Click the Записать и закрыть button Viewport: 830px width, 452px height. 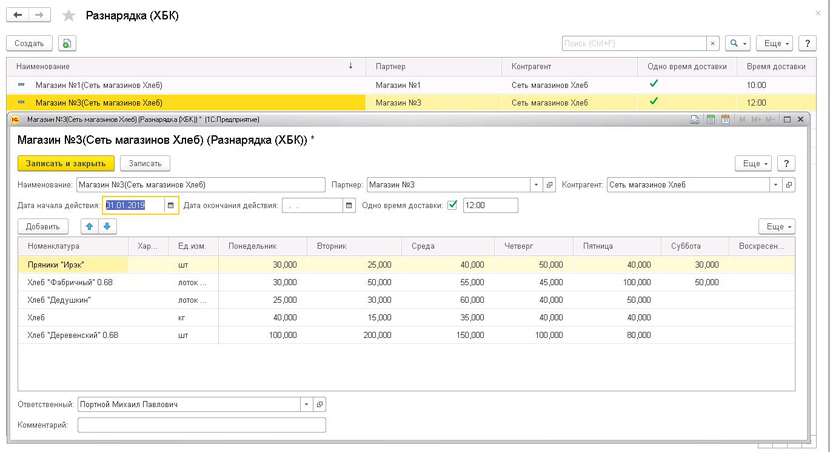(x=66, y=163)
